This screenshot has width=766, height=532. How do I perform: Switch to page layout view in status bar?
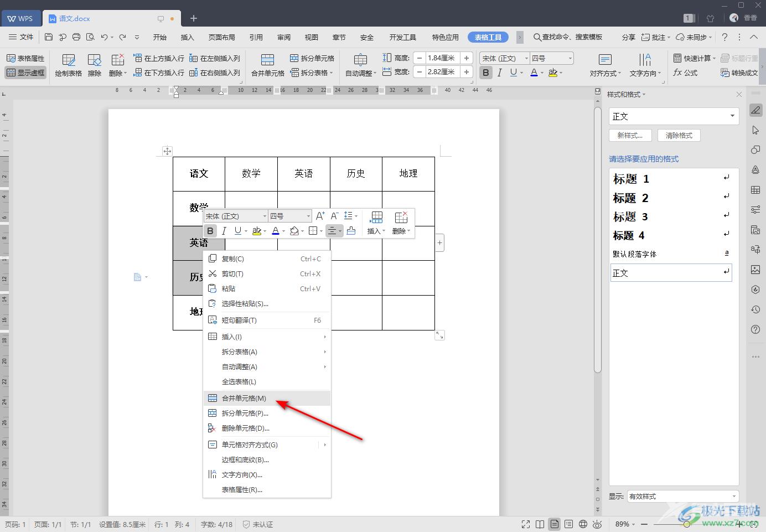click(554, 524)
